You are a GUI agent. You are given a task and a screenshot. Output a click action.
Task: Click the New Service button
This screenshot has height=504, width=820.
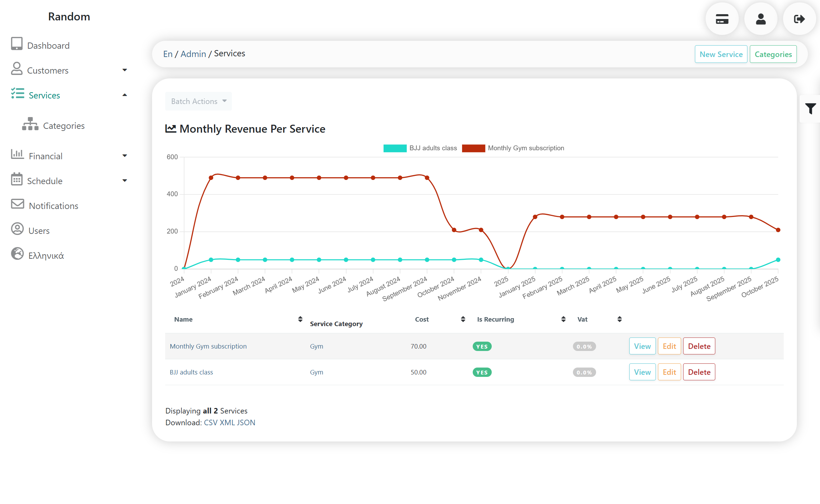point(721,54)
